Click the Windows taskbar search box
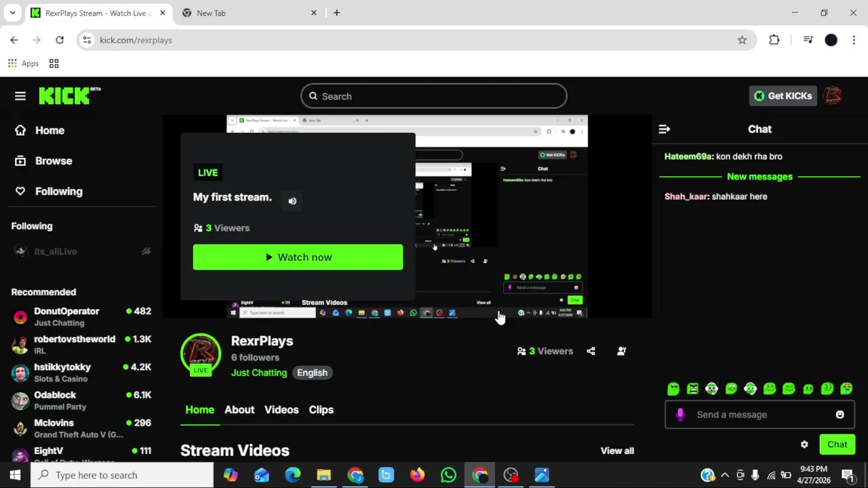The width and height of the screenshot is (868, 488). [122, 475]
